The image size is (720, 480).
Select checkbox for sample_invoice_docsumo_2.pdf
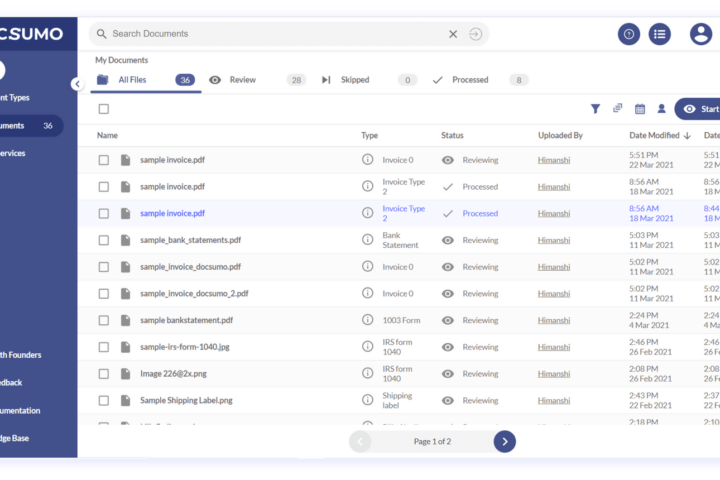(x=104, y=294)
